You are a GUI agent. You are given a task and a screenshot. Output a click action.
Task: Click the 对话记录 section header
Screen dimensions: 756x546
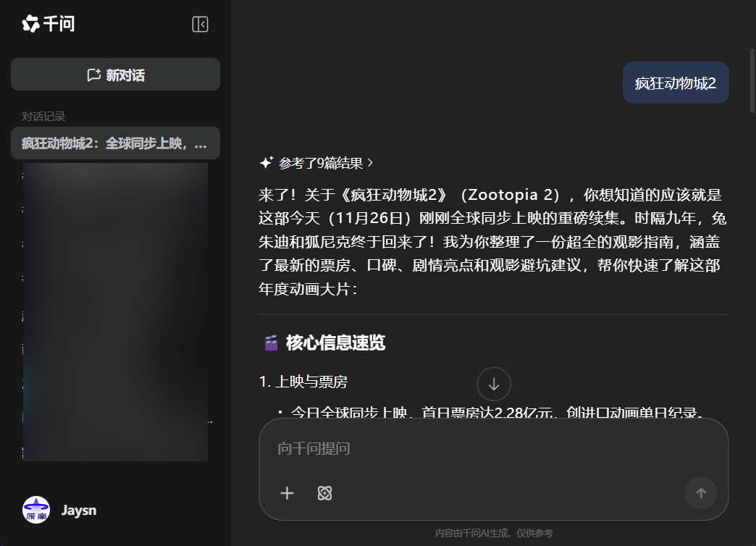coord(35,115)
